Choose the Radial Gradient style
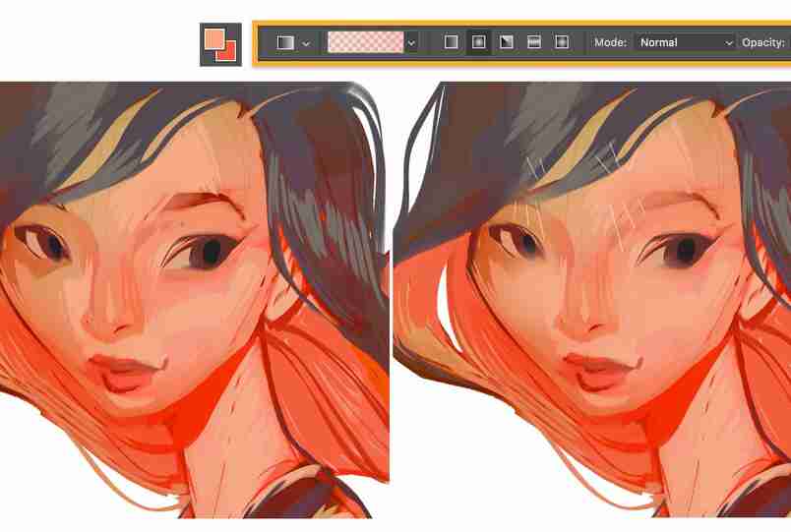This screenshot has width=791, height=532. pyautogui.click(x=479, y=42)
